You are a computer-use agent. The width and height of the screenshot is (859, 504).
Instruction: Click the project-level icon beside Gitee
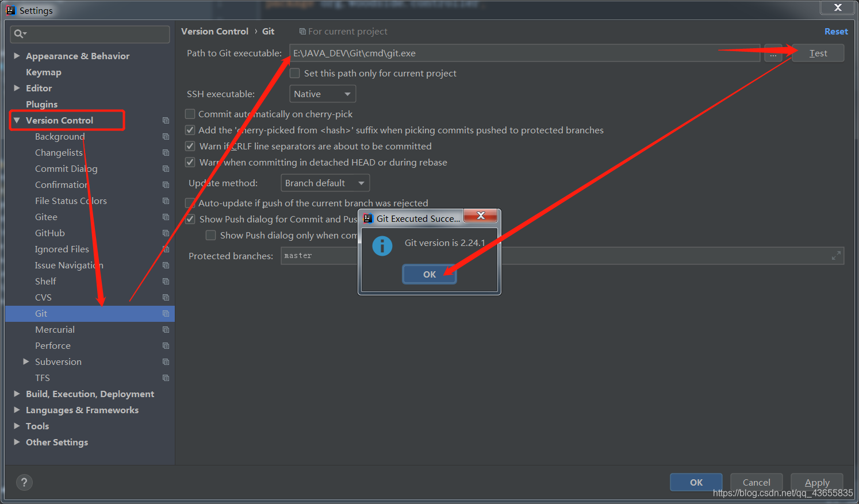(166, 217)
